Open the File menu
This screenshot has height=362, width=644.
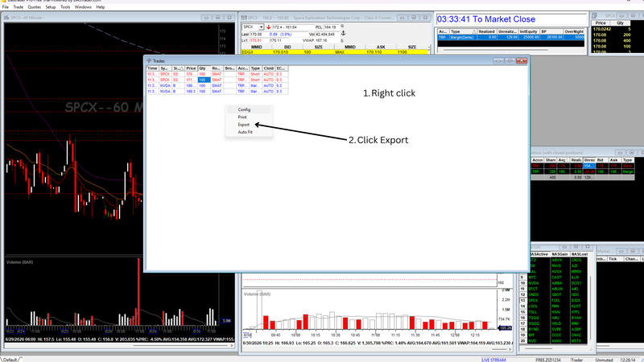[6, 7]
